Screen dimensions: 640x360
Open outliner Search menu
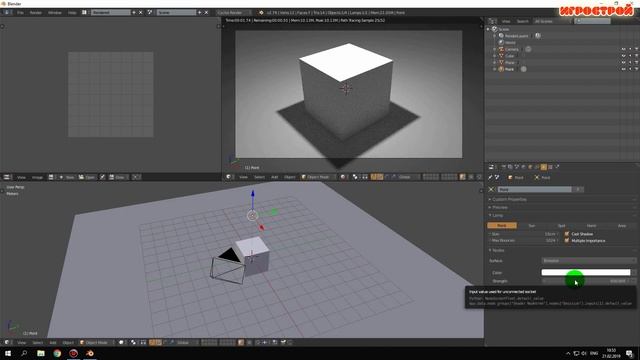point(522,21)
